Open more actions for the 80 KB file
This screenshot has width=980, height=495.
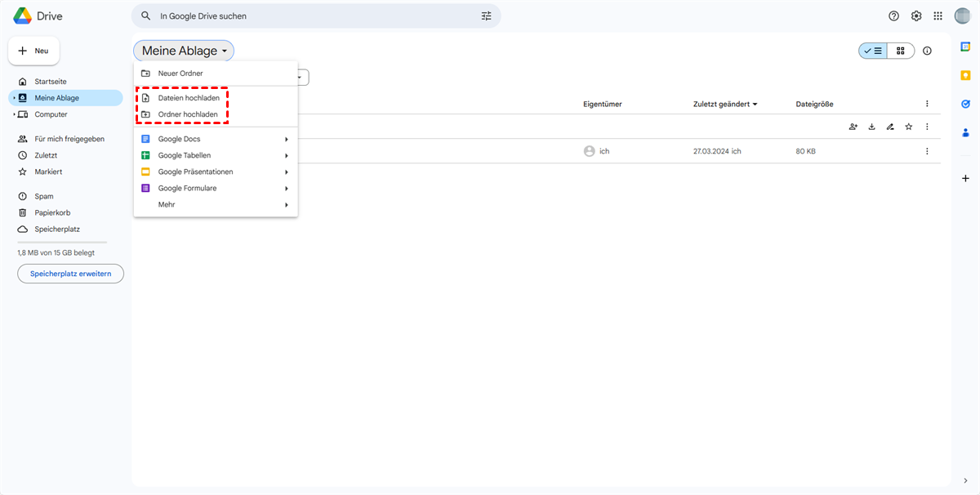pos(927,151)
